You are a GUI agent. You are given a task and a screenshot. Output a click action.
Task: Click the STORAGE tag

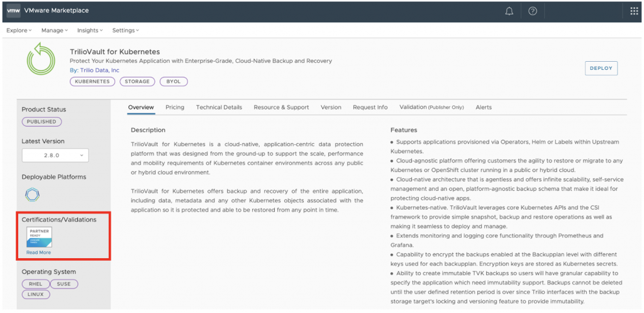[x=137, y=81]
